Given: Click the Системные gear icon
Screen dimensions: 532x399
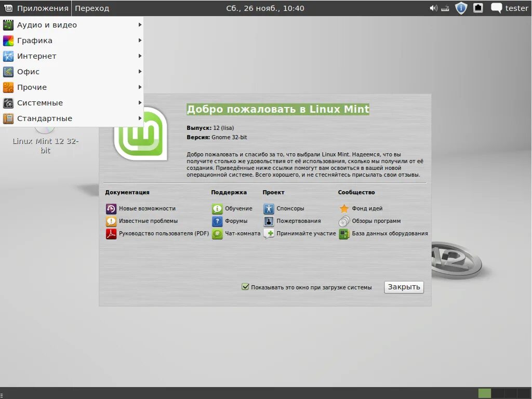Looking at the screenshot, I should tap(8, 103).
